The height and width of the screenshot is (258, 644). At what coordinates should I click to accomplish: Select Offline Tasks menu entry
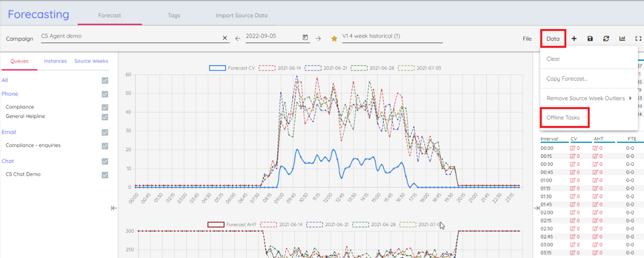563,118
